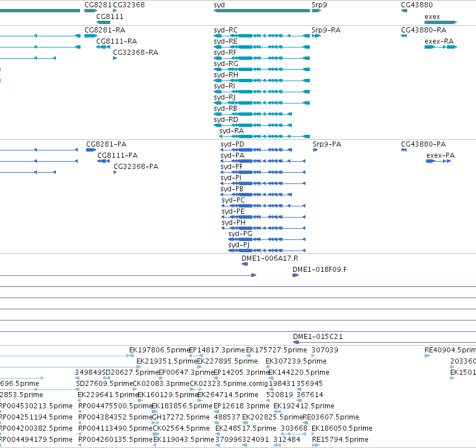Click the syd-PH protein label
476x448 pixels.
click(233, 223)
